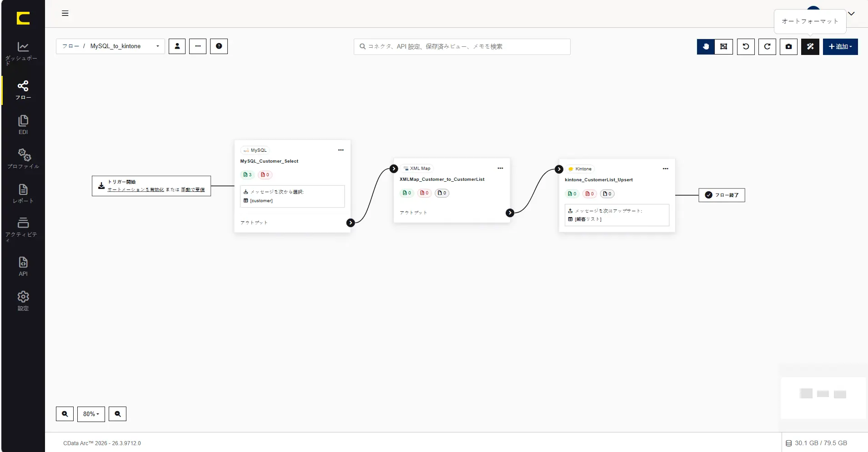Open the EDI section in sidebar
The image size is (868, 452).
point(23,125)
